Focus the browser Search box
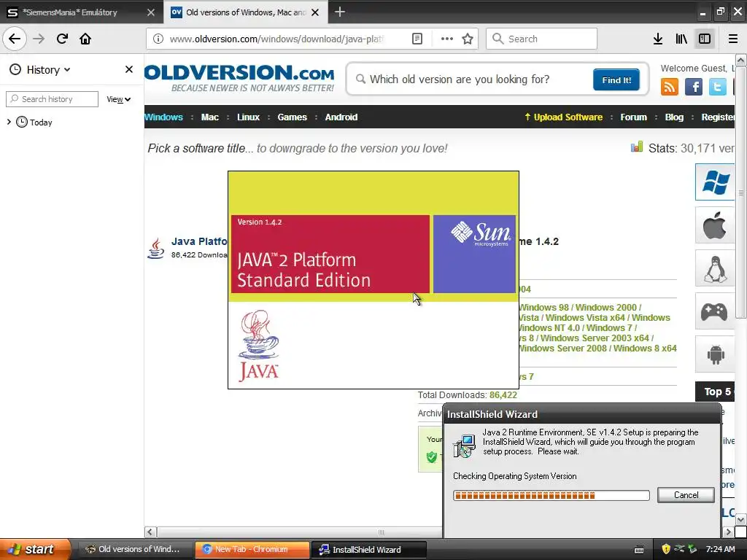Screen dimensions: 747x560 (x=541, y=39)
